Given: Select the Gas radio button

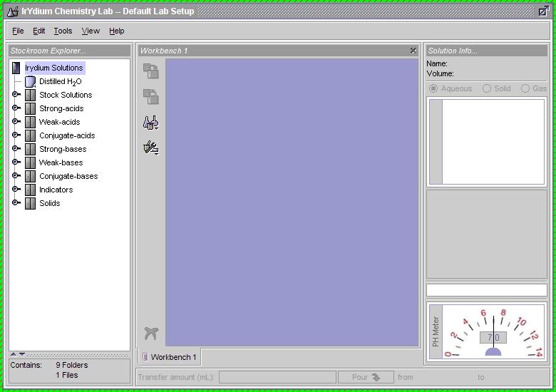Looking at the screenshot, I should (525, 88).
